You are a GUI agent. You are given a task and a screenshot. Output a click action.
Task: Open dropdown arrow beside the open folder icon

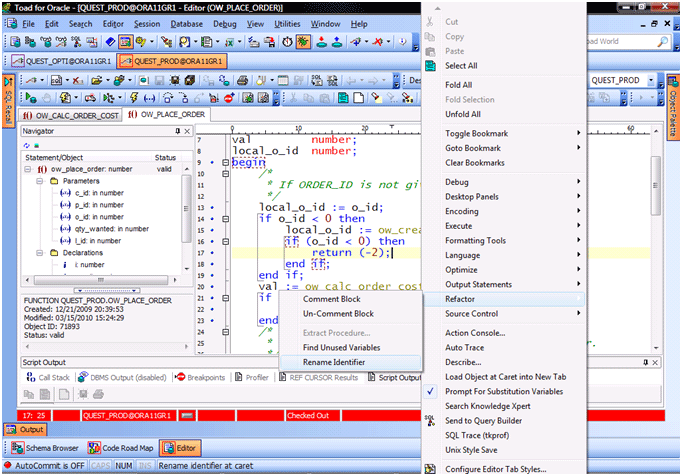pos(107,80)
